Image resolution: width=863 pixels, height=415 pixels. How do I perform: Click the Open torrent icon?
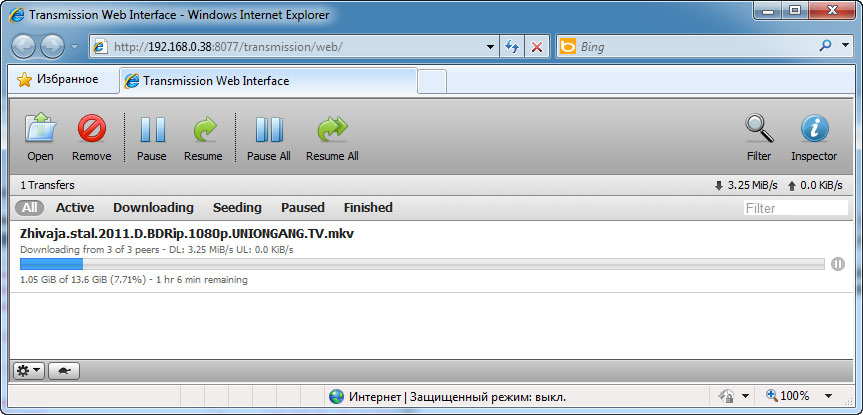40,128
